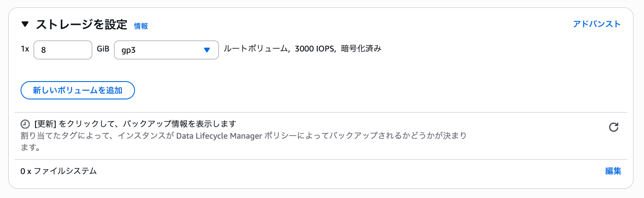The image size is (644, 198).
Task: Select the 0 x ファイルシステム label
Action: 59,171
